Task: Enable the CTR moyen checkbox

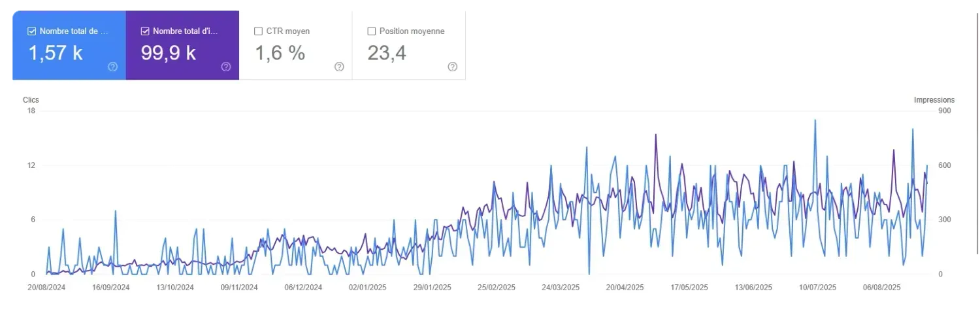Action: point(258,31)
